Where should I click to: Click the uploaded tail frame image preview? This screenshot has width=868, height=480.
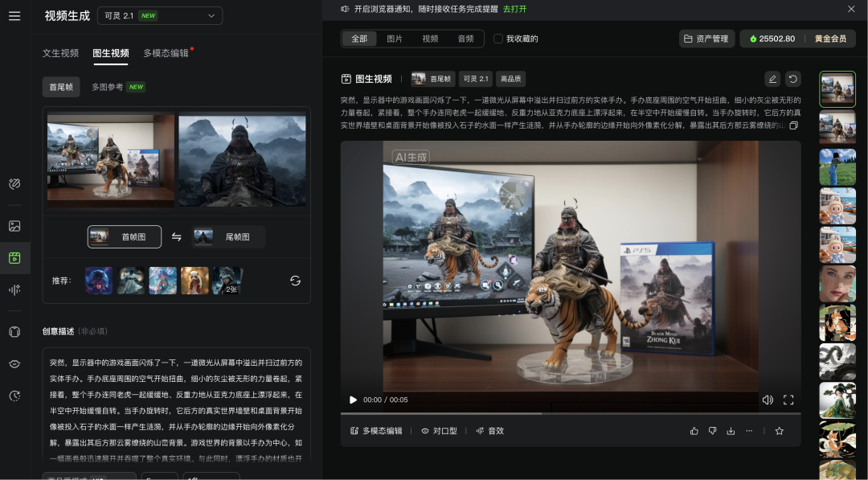pyautogui.click(x=242, y=160)
